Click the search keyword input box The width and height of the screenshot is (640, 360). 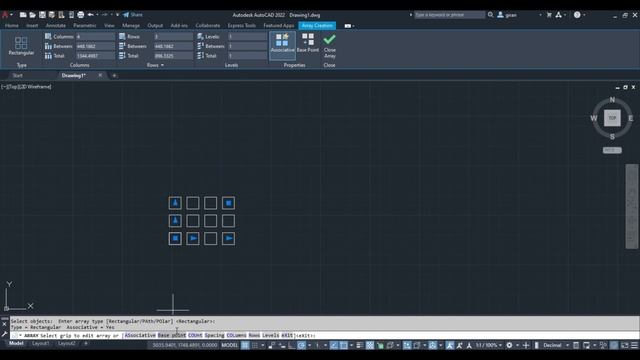tap(449, 15)
